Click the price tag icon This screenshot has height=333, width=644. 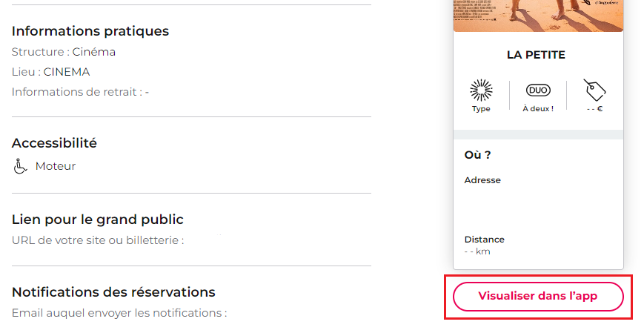pyautogui.click(x=594, y=90)
